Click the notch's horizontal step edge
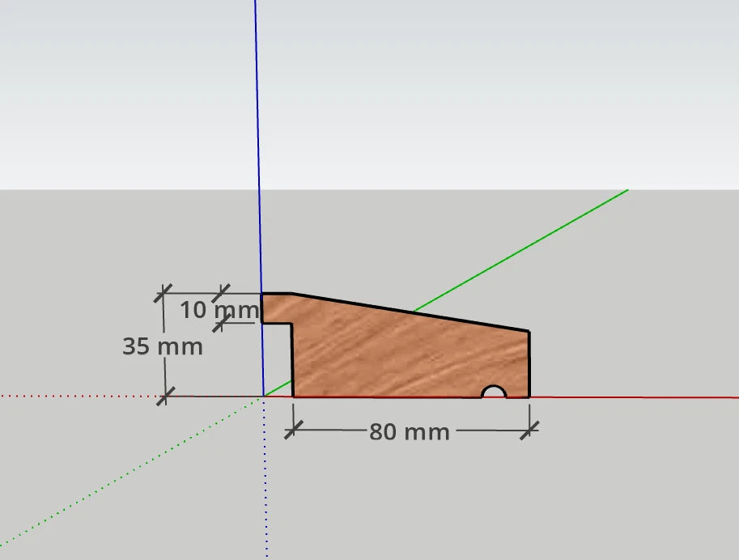This screenshot has height=560, width=739. pos(276,324)
